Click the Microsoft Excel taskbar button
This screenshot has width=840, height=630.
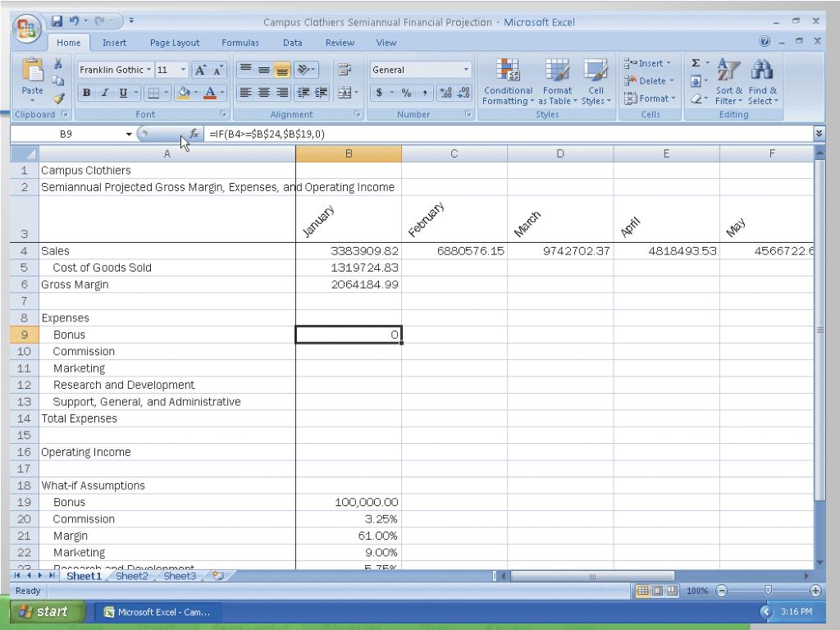tap(157, 612)
